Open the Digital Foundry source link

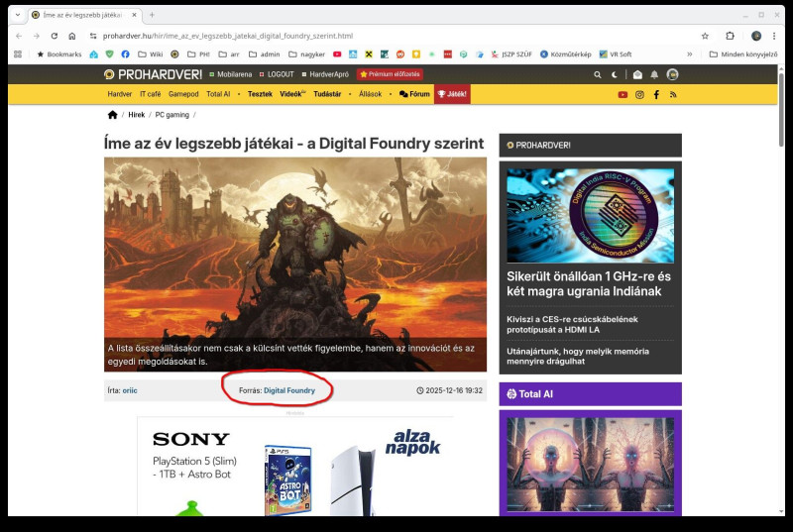289,390
